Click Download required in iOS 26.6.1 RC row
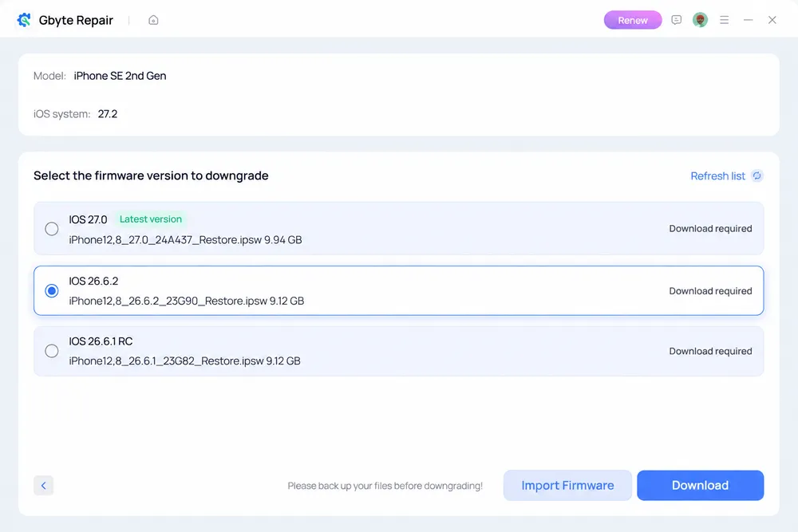The width and height of the screenshot is (798, 532). (x=710, y=352)
